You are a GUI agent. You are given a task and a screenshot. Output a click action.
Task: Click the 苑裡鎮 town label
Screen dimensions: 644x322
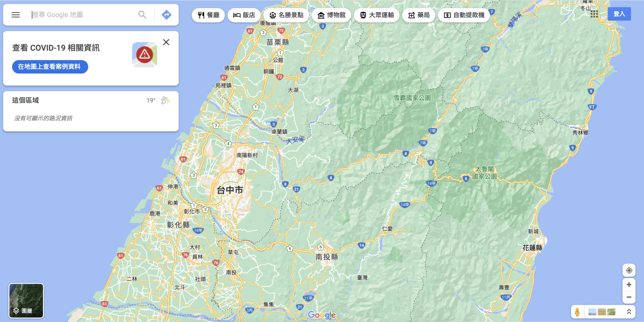click(x=223, y=85)
